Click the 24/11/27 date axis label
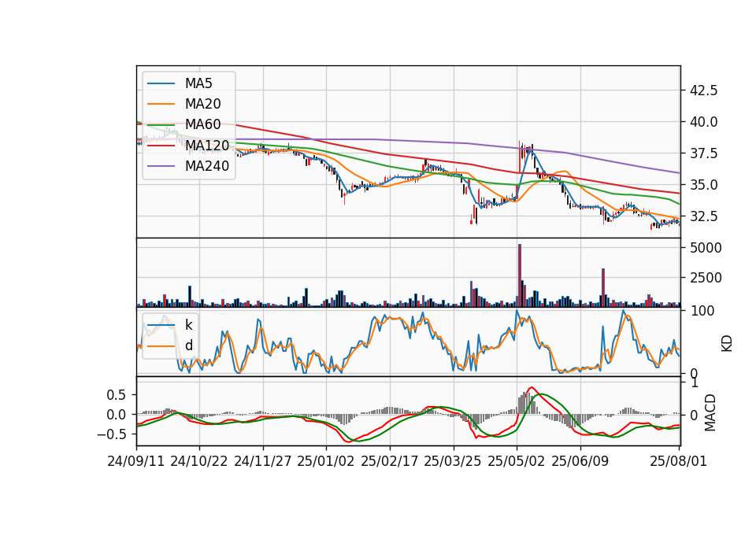Image resolution: width=756 pixels, height=543 pixels. tap(263, 461)
